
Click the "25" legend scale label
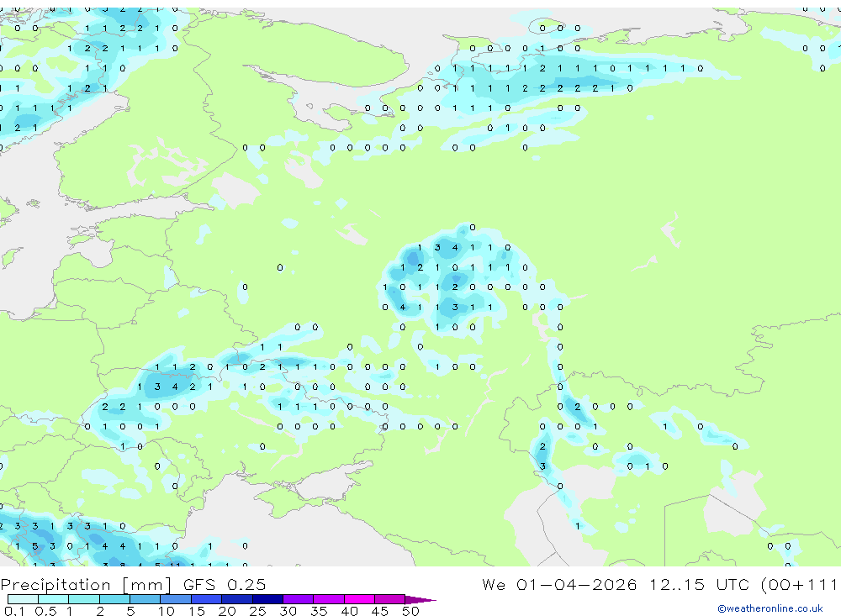click(x=258, y=611)
